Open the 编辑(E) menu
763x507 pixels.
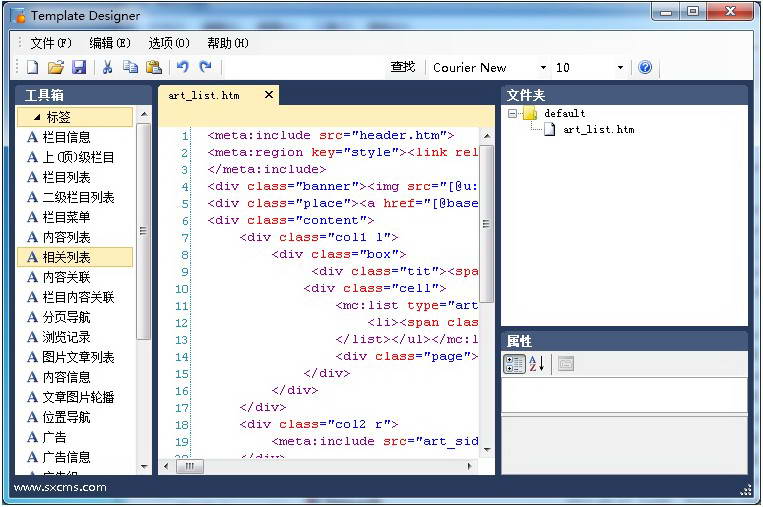click(x=110, y=43)
